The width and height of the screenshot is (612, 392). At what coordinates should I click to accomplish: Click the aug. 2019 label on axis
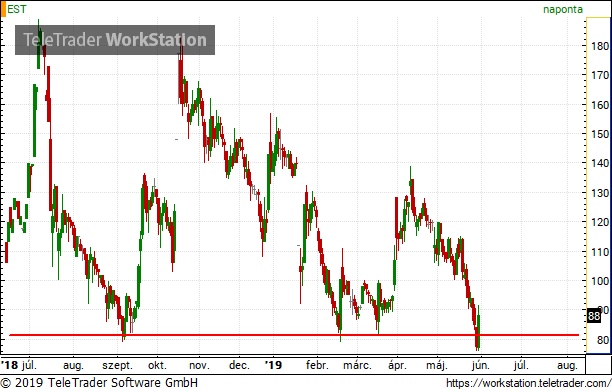pos(567,365)
